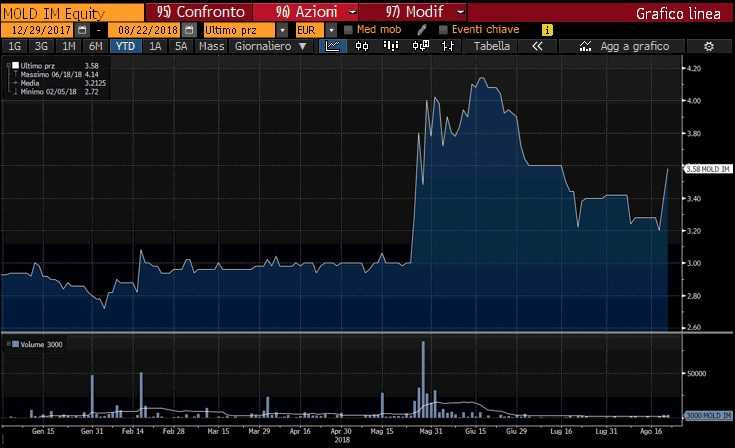The width and height of the screenshot is (735, 448).
Task: Click the Grafico linea title
Action: (x=678, y=14)
